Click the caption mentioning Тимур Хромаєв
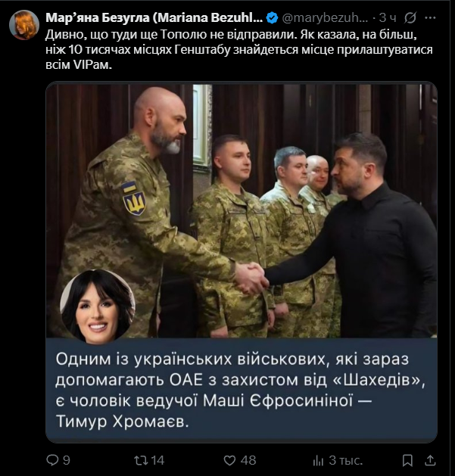Viewport: 455px width, 476px height. coord(242,390)
